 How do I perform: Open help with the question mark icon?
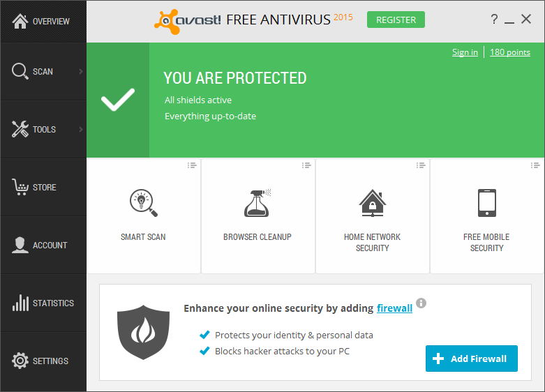tap(494, 20)
